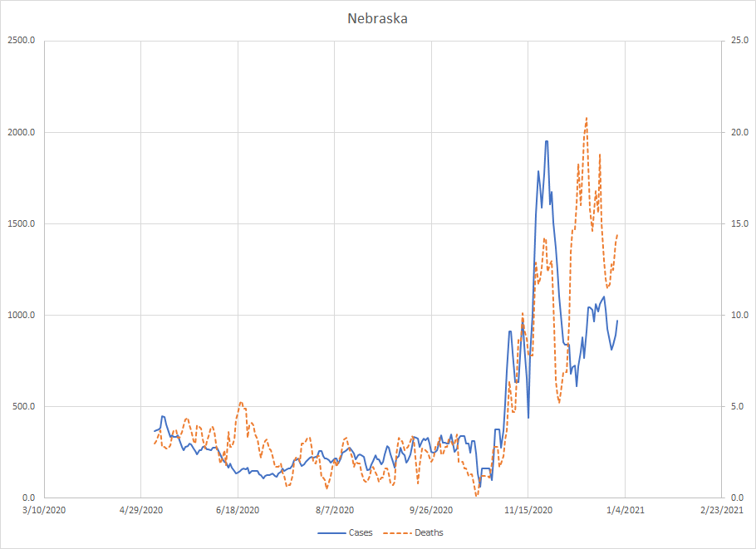Select the Cases legend entry
Image resolution: width=756 pixels, height=549 pixels.
pyautogui.click(x=360, y=532)
